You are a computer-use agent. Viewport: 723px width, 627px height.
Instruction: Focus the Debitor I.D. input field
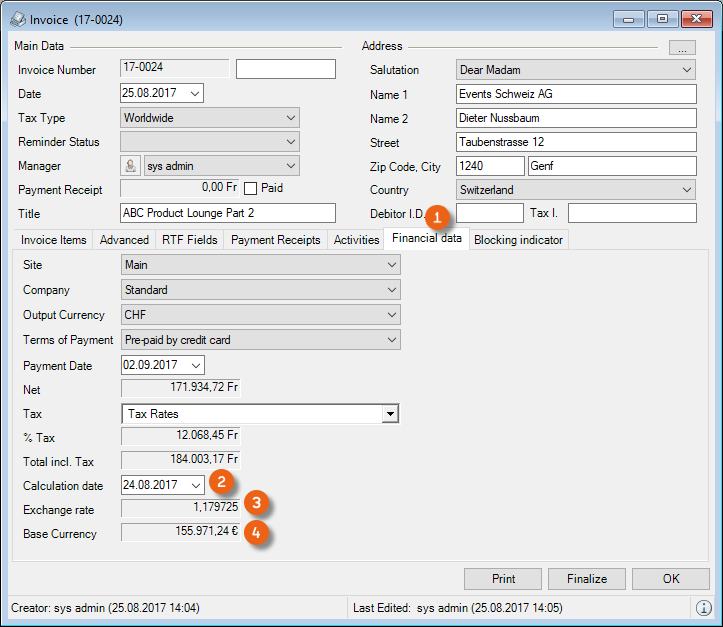coord(489,213)
